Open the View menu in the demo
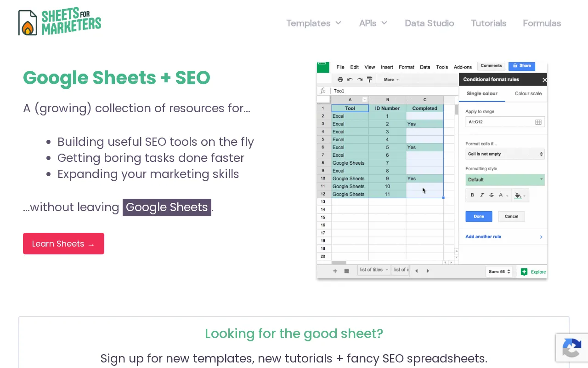Screen dimensions: 588x368 [x=370, y=67]
